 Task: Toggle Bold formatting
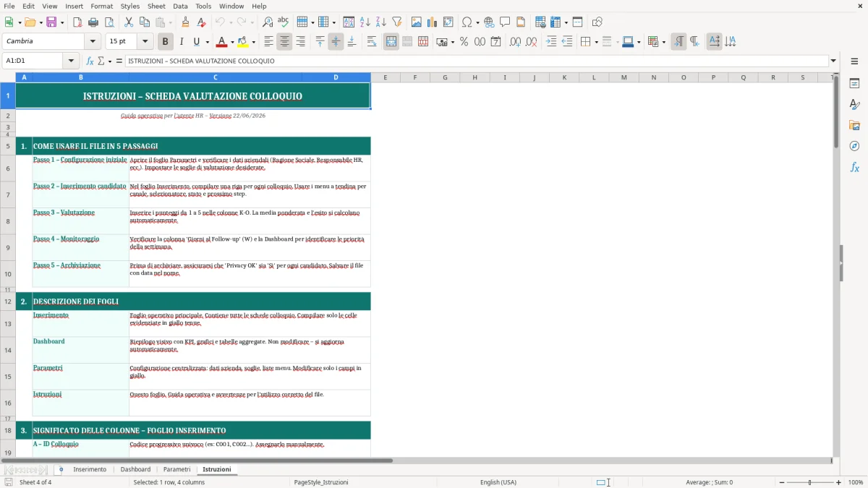point(165,42)
